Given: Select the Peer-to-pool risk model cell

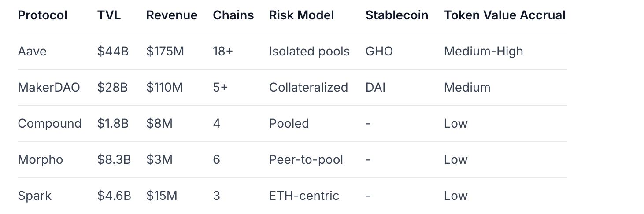Looking at the screenshot, I should (306, 160).
